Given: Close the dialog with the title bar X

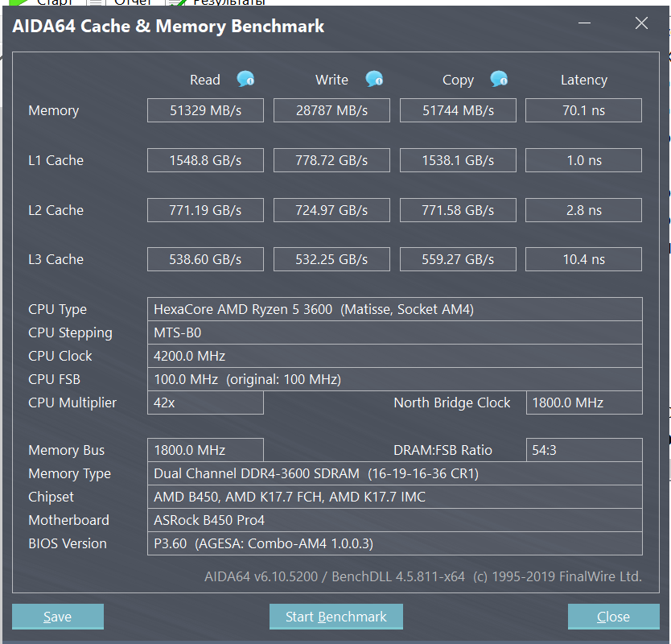Looking at the screenshot, I should (x=641, y=23).
